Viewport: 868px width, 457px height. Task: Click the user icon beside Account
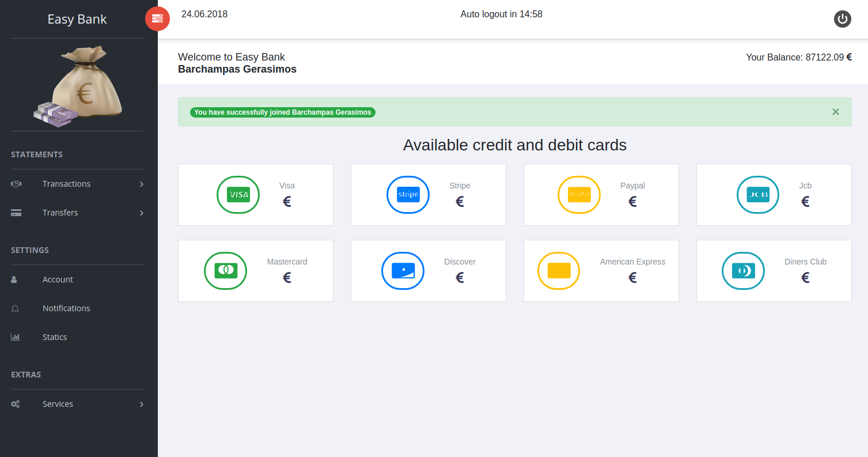tap(14, 280)
